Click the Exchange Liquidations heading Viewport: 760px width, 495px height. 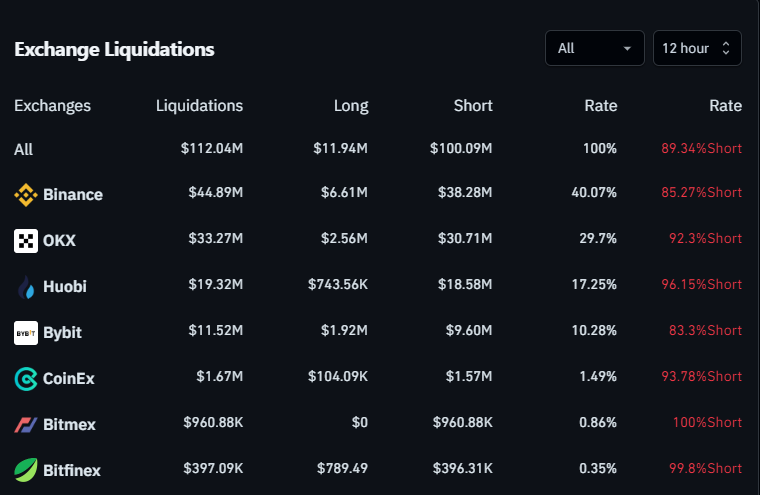(114, 49)
